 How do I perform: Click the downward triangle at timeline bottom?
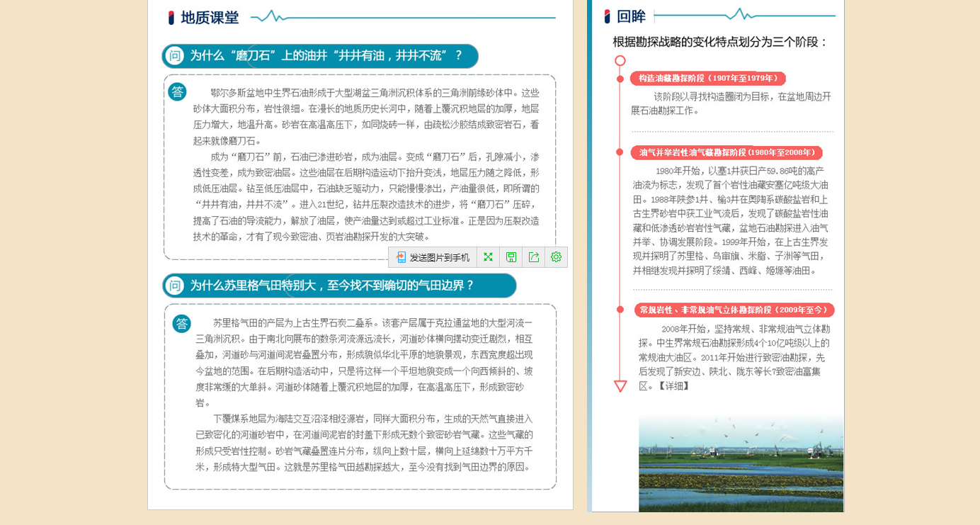tap(620, 386)
